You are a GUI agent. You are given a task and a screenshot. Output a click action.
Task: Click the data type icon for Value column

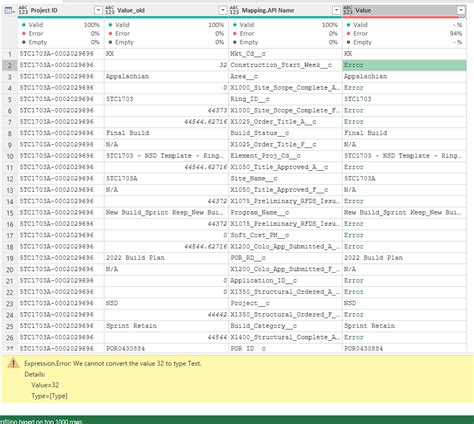(348, 10)
